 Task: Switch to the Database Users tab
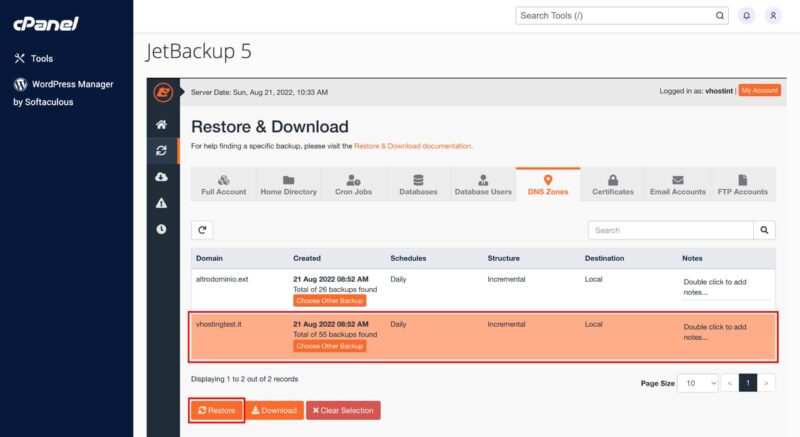(x=483, y=185)
